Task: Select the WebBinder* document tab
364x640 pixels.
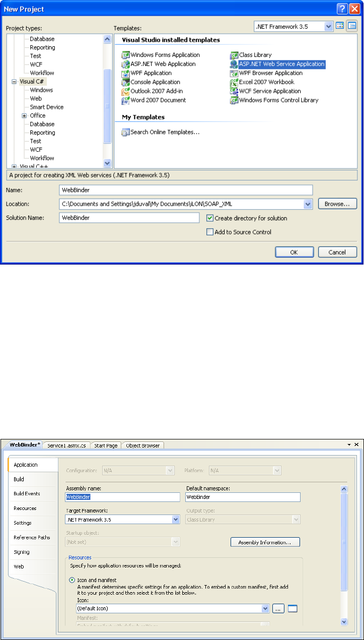Action: tap(25, 445)
